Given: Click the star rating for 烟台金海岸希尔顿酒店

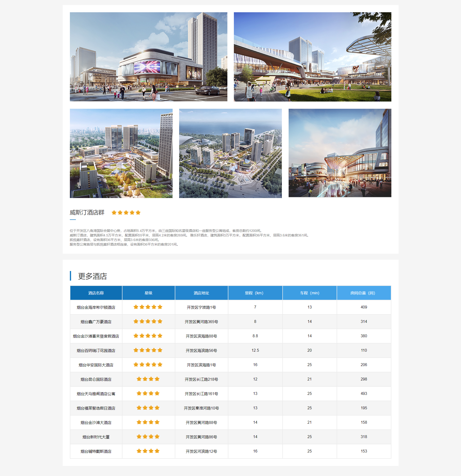Looking at the screenshot, I should click(148, 307).
